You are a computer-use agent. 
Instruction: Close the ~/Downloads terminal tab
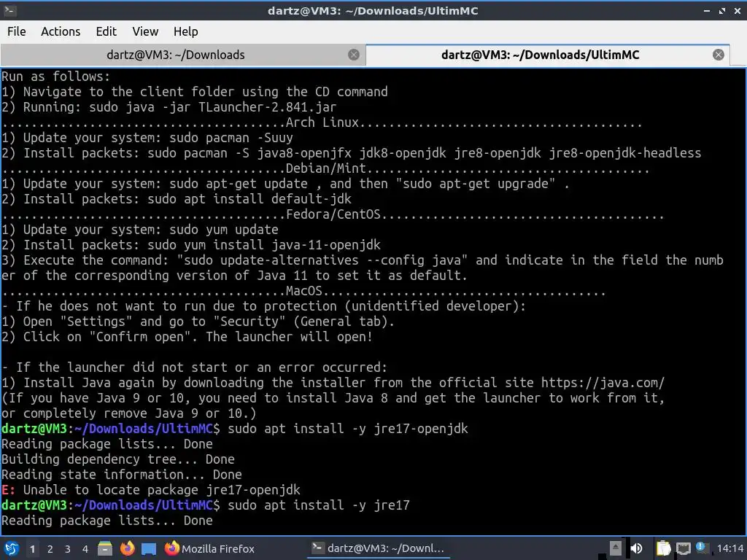[354, 55]
